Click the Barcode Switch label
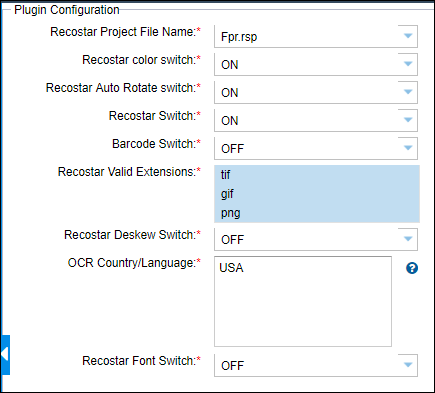The image size is (435, 393). [x=156, y=144]
